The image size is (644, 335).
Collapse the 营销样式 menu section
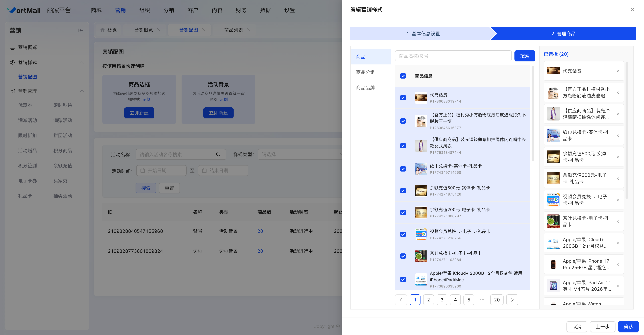(82, 62)
